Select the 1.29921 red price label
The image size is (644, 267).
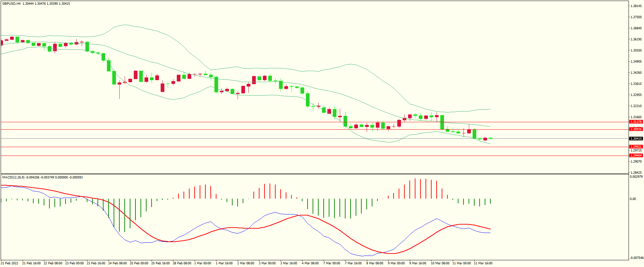636,147
